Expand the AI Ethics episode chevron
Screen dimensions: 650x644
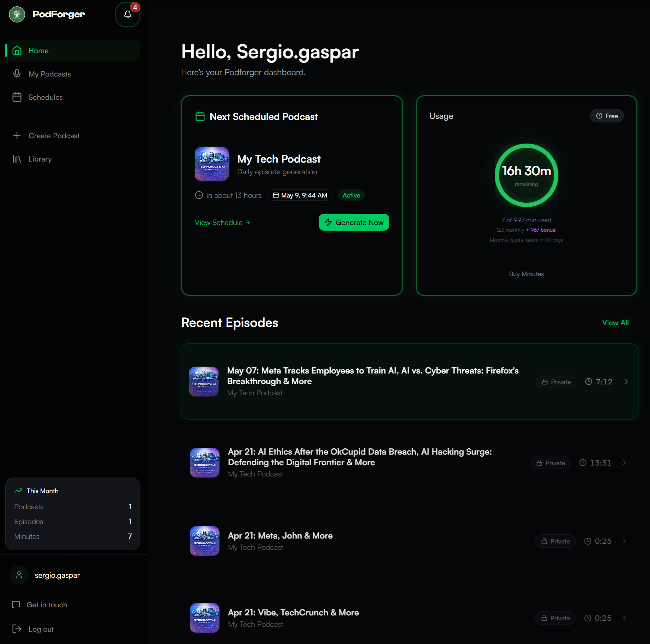(624, 463)
